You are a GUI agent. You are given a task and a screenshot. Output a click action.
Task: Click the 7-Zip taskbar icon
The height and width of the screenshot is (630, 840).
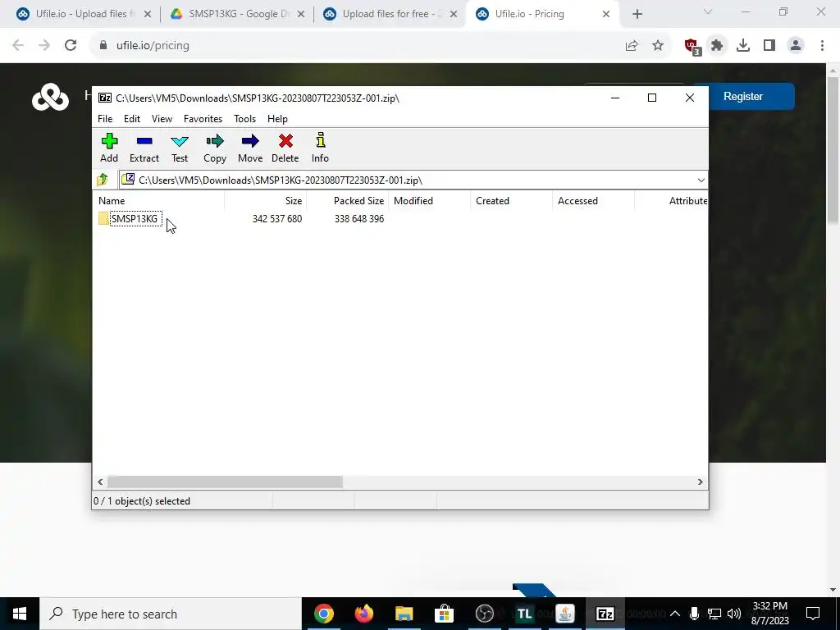pos(605,614)
